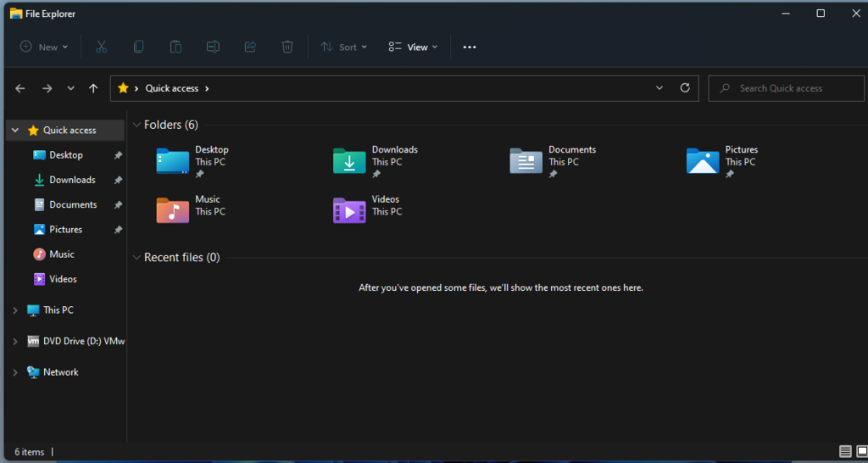Switch to details view in status bar
The width and height of the screenshot is (868, 463).
pyautogui.click(x=845, y=452)
